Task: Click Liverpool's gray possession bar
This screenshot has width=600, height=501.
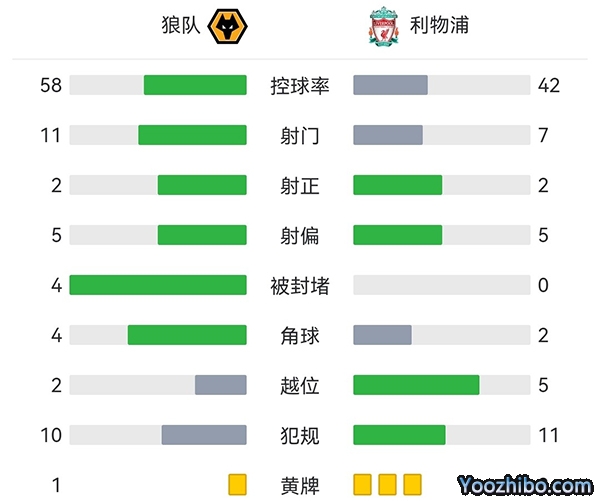Action: pyautogui.click(x=391, y=85)
